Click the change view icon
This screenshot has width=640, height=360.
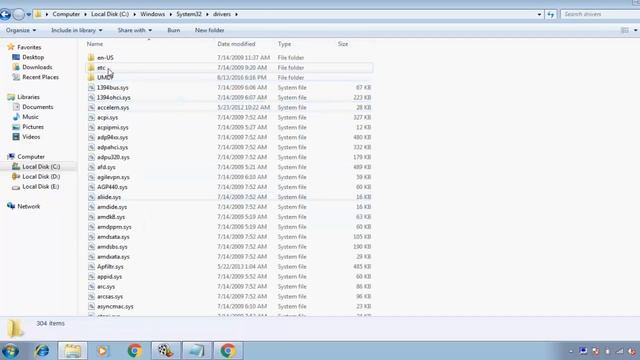pyautogui.click(x=624, y=30)
